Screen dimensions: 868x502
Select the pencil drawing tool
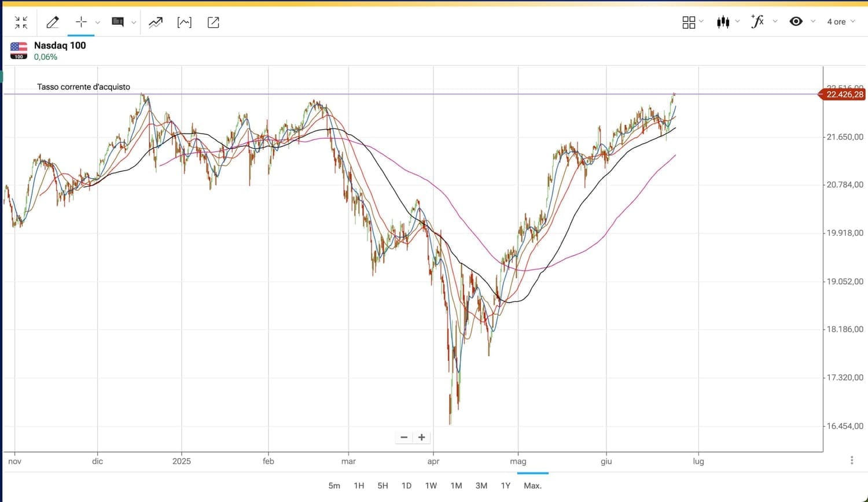click(x=53, y=23)
